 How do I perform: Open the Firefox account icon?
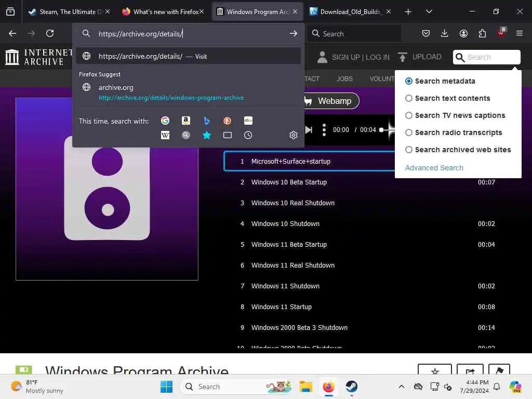pos(463,33)
